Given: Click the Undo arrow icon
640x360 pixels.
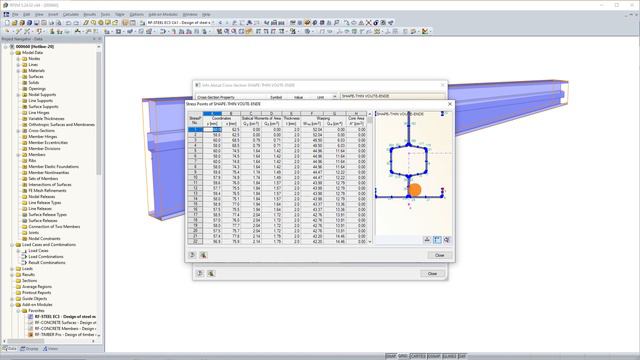Looking at the screenshot, I should 69,23.
